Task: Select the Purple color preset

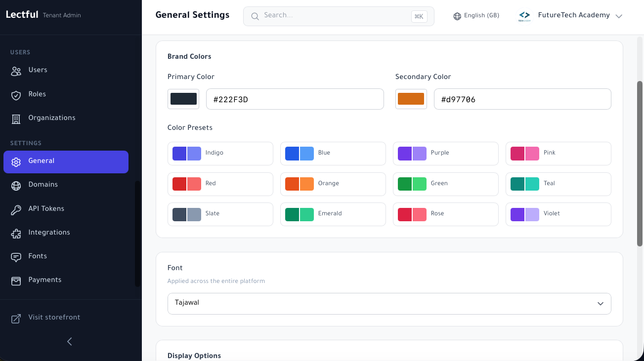Action: (x=446, y=153)
